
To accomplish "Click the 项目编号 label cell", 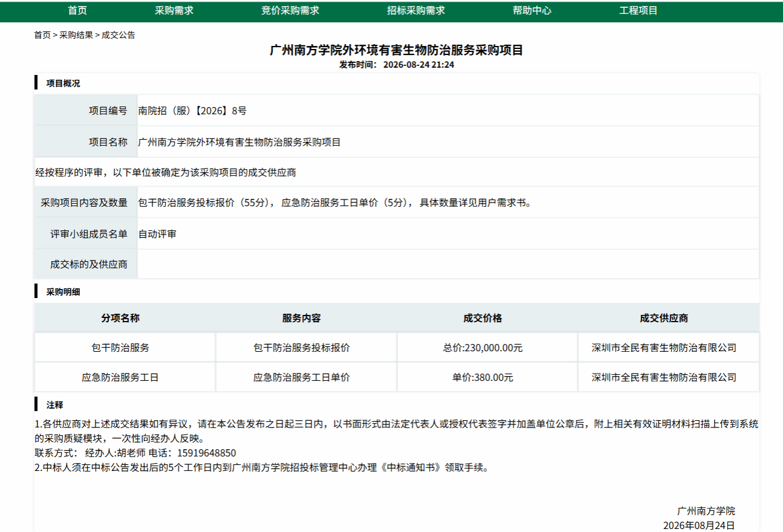I will [x=86, y=111].
